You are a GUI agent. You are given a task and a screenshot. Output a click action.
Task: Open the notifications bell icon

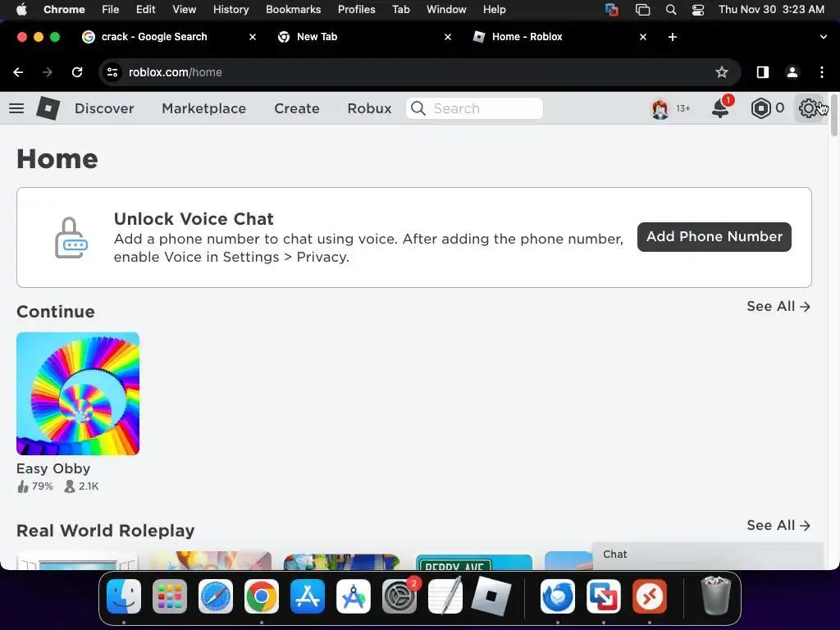(x=720, y=108)
